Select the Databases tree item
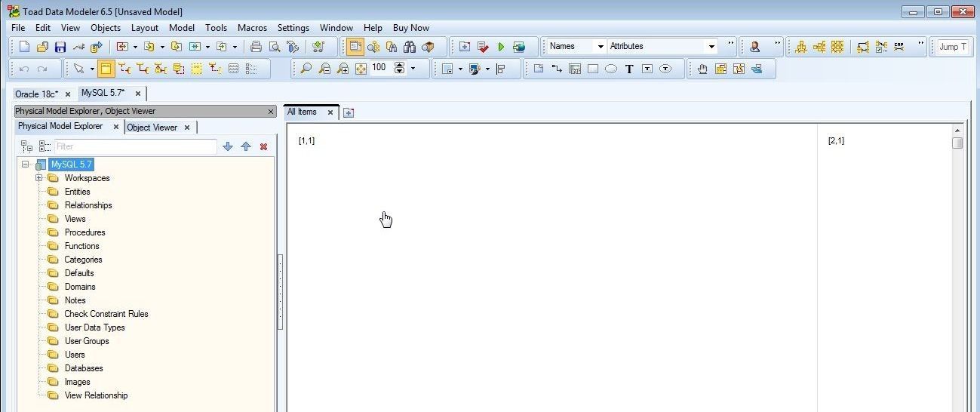 pyautogui.click(x=84, y=368)
